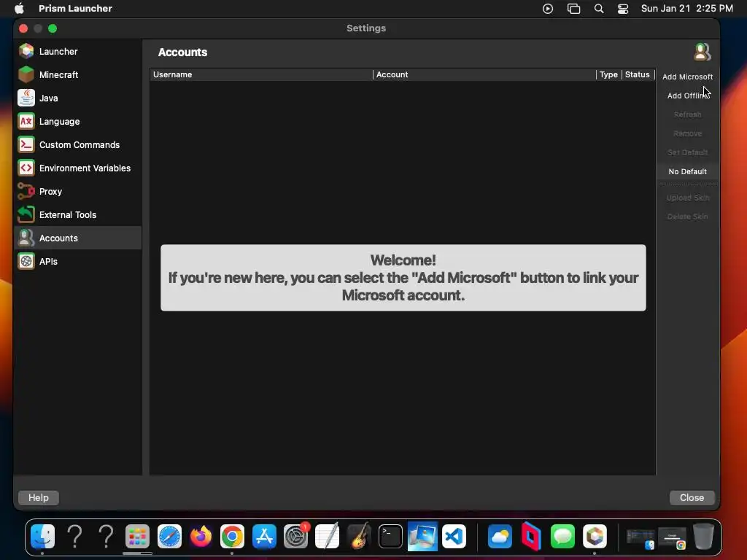This screenshot has height=560, width=747.
Task: Select the External Tools page
Action: tap(77, 215)
